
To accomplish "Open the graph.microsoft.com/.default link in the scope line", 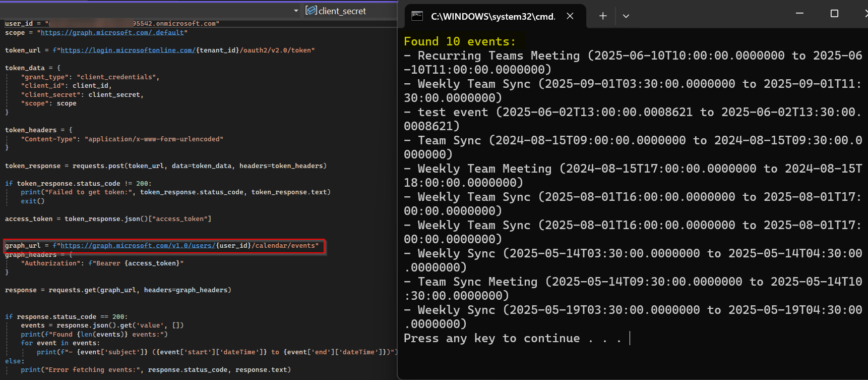I will click(112, 33).
